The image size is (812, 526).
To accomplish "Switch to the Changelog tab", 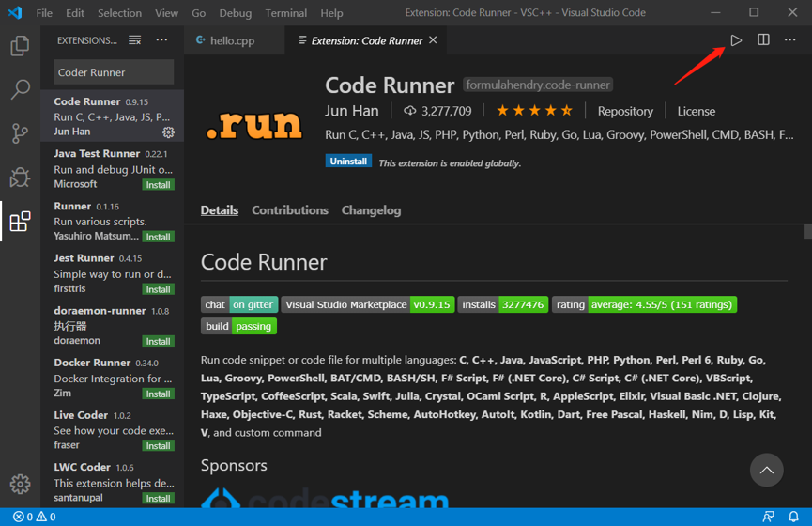I will tap(371, 209).
